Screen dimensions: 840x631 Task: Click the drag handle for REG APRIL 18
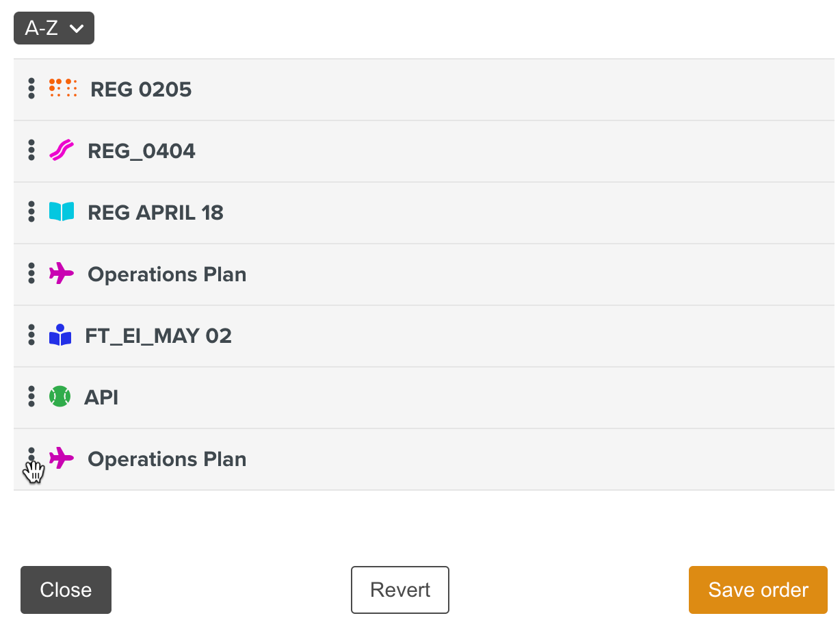pos(31,212)
